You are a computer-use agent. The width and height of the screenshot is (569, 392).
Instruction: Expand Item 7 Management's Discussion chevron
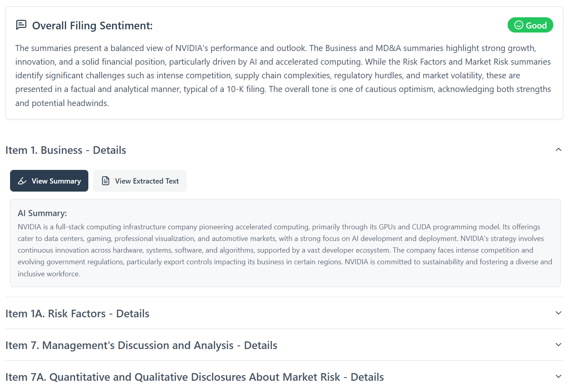558,345
